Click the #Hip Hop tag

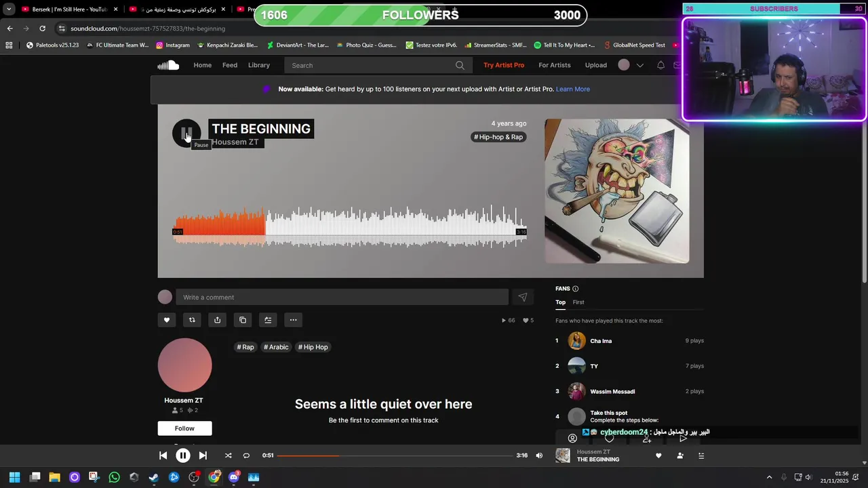tap(313, 347)
